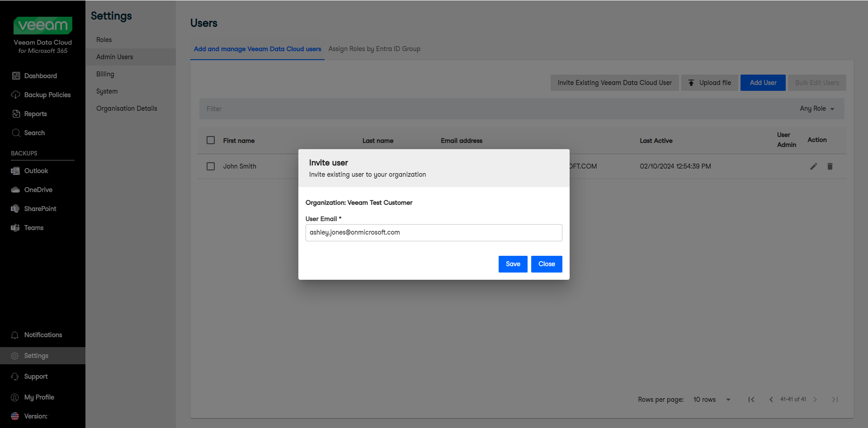868x428 pixels.
Task: Click the language flag icon by Version
Action: click(x=15, y=416)
